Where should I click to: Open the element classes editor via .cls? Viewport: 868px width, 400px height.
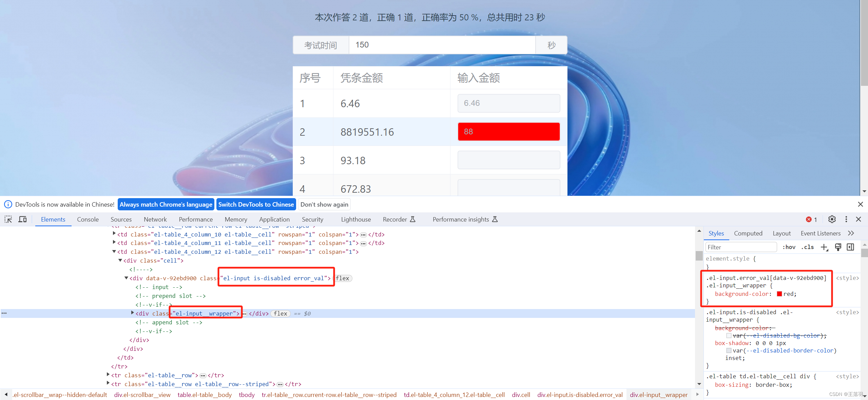click(808, 247)
